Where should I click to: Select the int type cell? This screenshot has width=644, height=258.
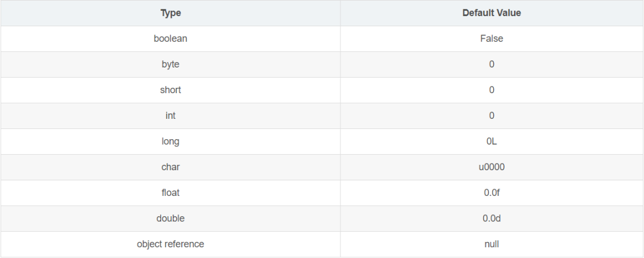[171, 115]
